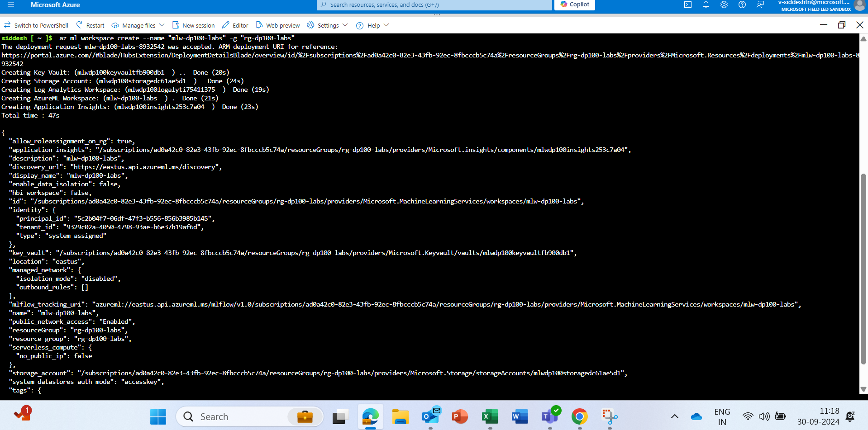This screenshot has width=868, height=430.
Task: Click scrollbar down arrow in terminal
Action: click(863, 389)
